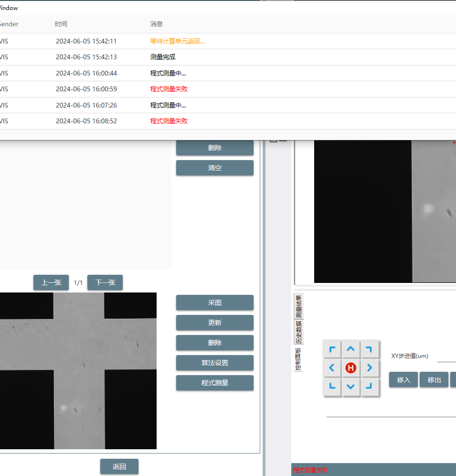Move stage down-right with corner arrow
The image size is (456, 476).
click(x=369, y=387)
